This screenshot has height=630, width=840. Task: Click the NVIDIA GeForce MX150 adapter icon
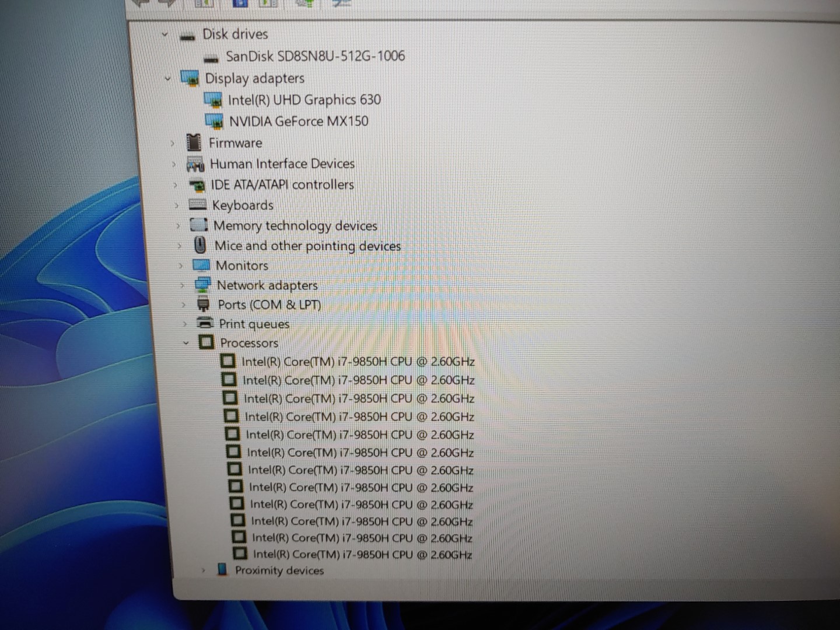[215, 121]
